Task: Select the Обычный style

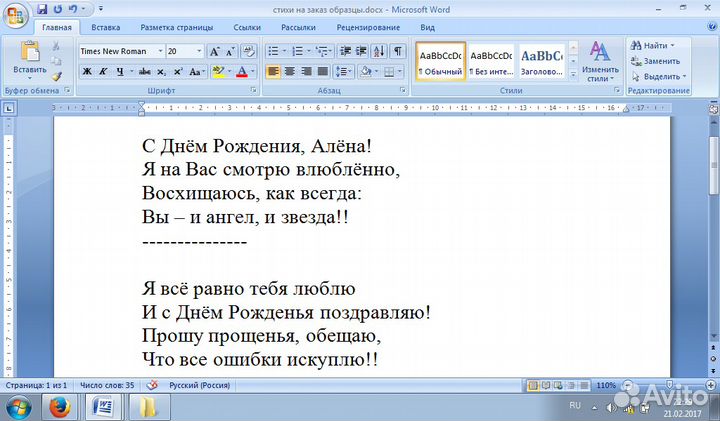Action: click(440, 62)
